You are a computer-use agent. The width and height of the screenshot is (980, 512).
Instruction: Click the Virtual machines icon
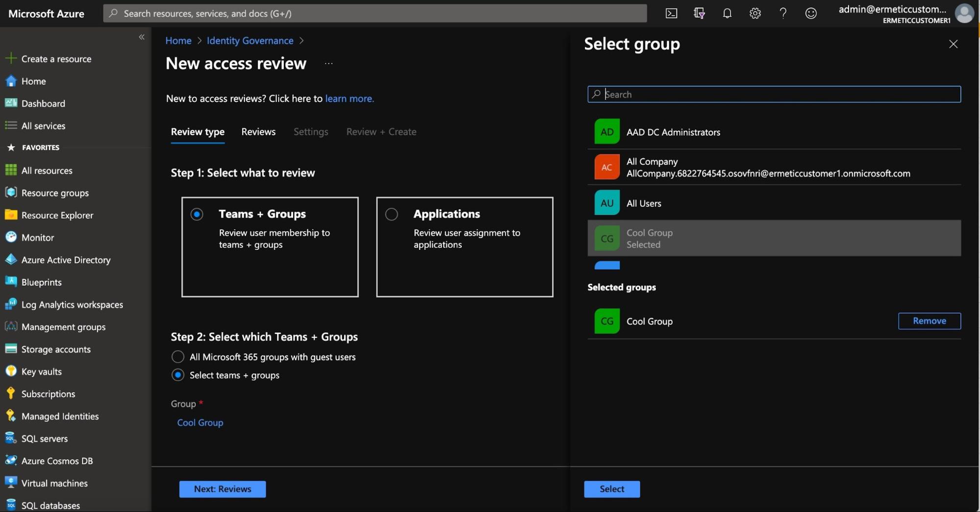[x=11, y=483]
